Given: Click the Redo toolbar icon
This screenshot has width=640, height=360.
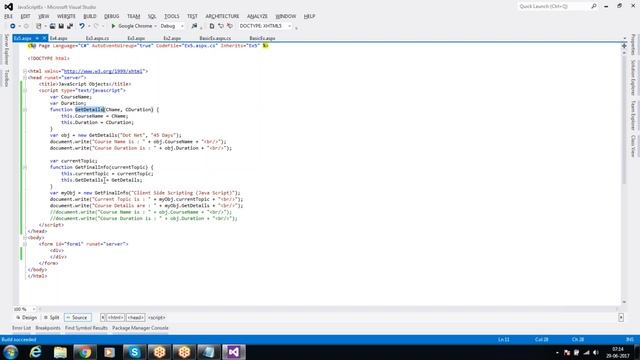Looking at the screenshot, I should click(96, 26).
